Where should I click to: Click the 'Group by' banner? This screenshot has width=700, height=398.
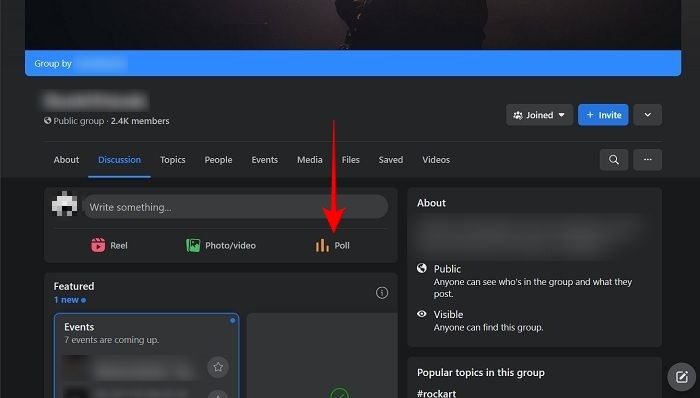pyautogui.click(x=353, y=63)
